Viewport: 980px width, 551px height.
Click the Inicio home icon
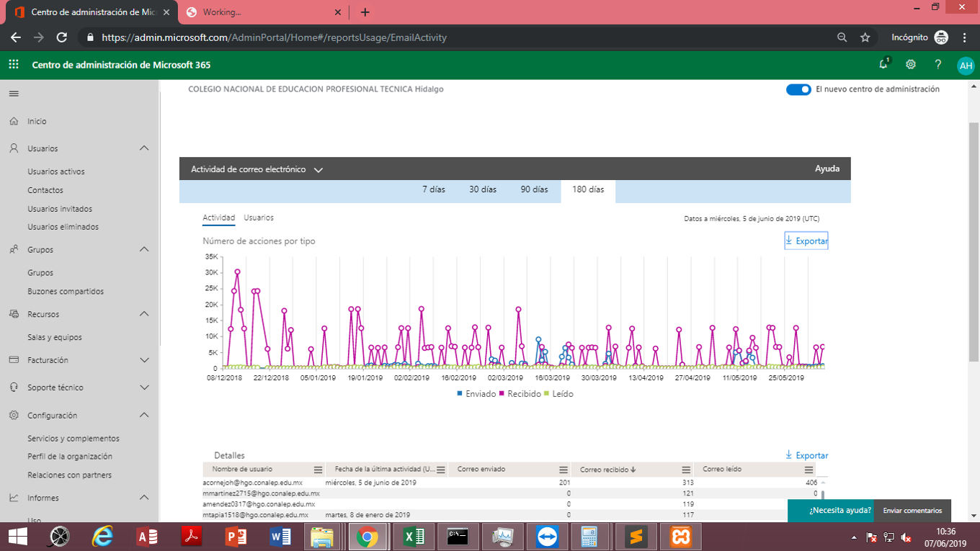coord(14,121)
